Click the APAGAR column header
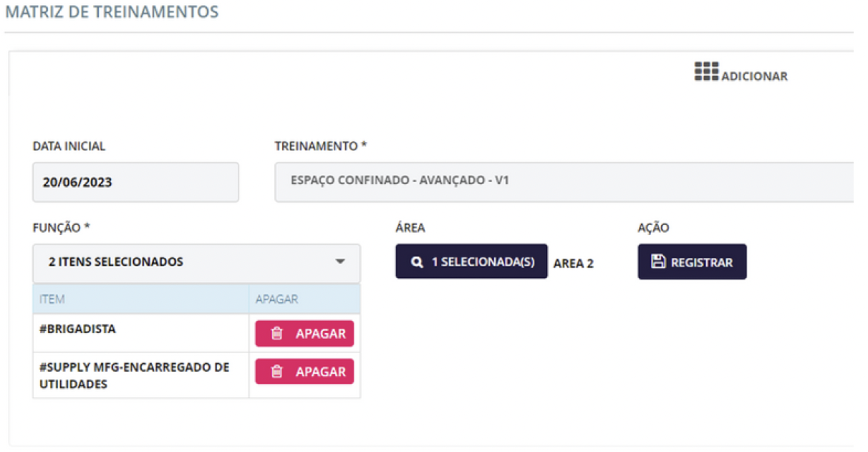Screen dimensions: 868x452 click(276, 299)
